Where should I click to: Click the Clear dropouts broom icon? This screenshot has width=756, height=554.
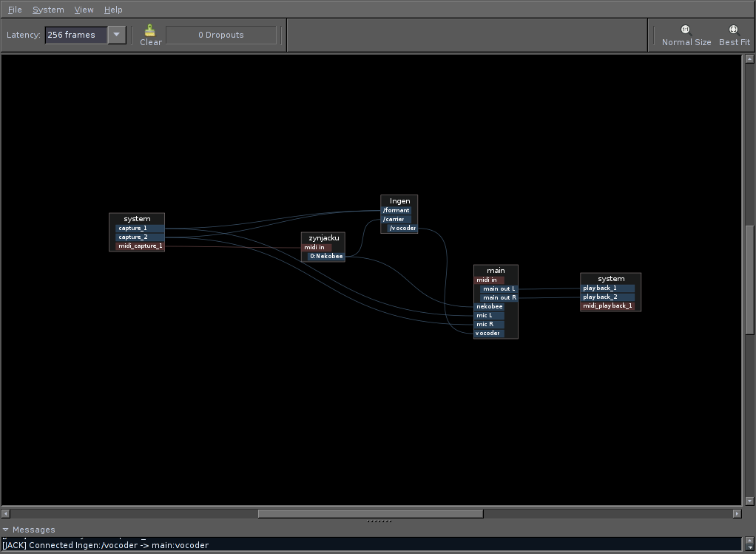point(150,31)
